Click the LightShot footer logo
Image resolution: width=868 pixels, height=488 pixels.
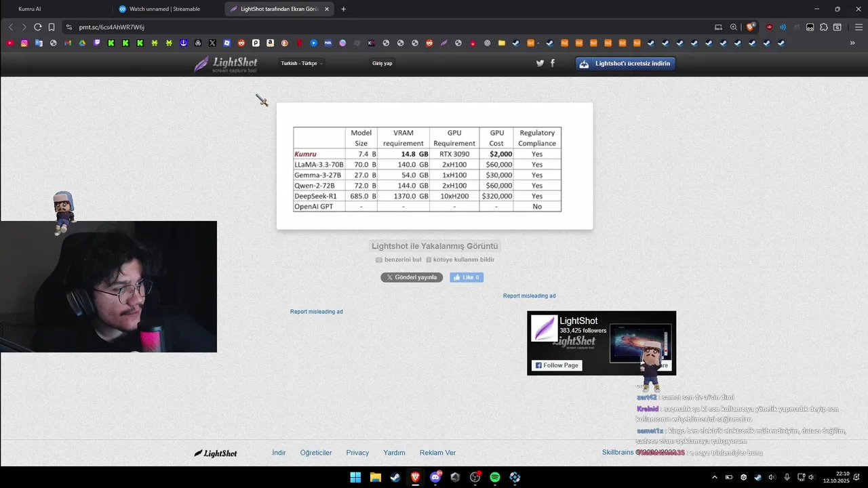tap(216, 453)
